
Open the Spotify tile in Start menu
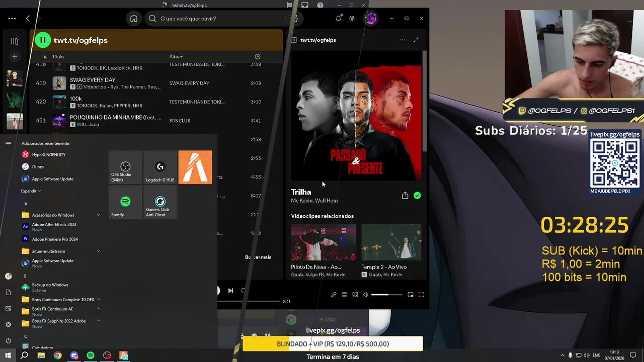125,202
